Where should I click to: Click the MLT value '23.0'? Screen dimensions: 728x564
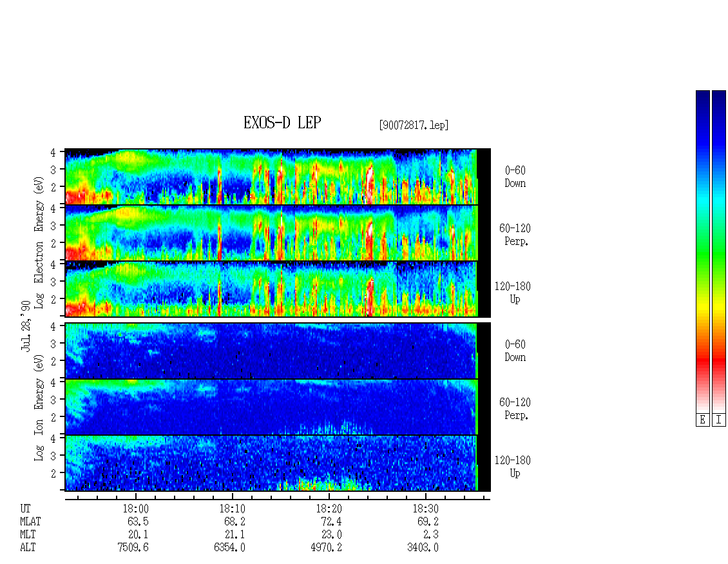[x=331, y=535]
